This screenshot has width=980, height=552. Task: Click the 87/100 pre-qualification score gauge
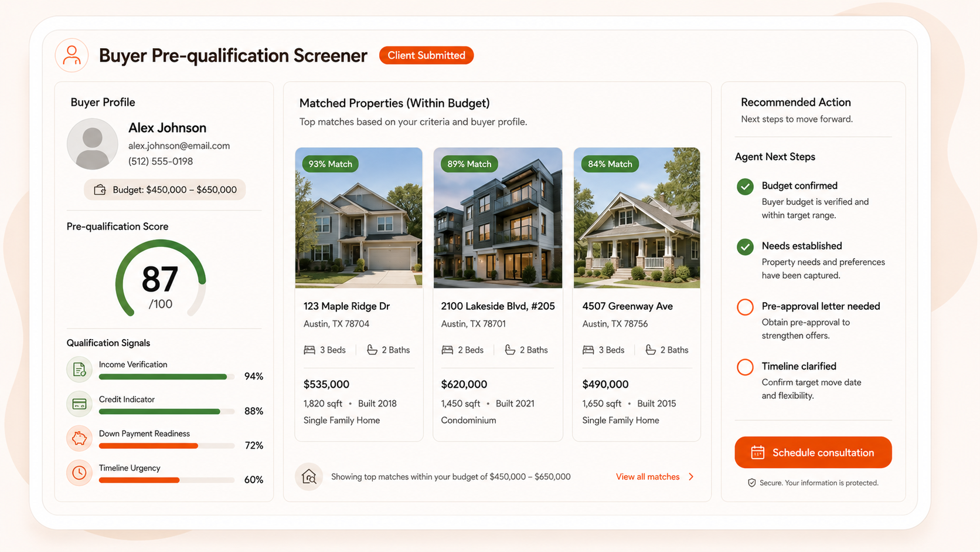pyautogui.click(x=160, y=279)
